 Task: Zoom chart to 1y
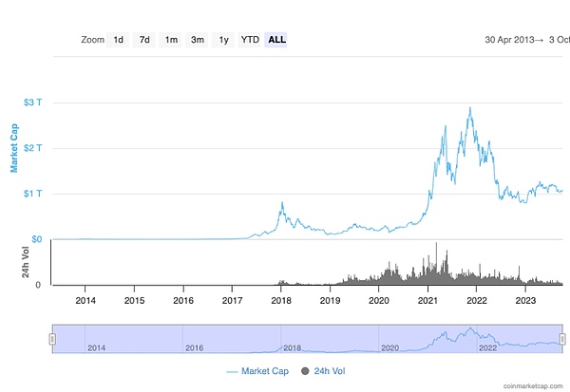click(223, 40)
